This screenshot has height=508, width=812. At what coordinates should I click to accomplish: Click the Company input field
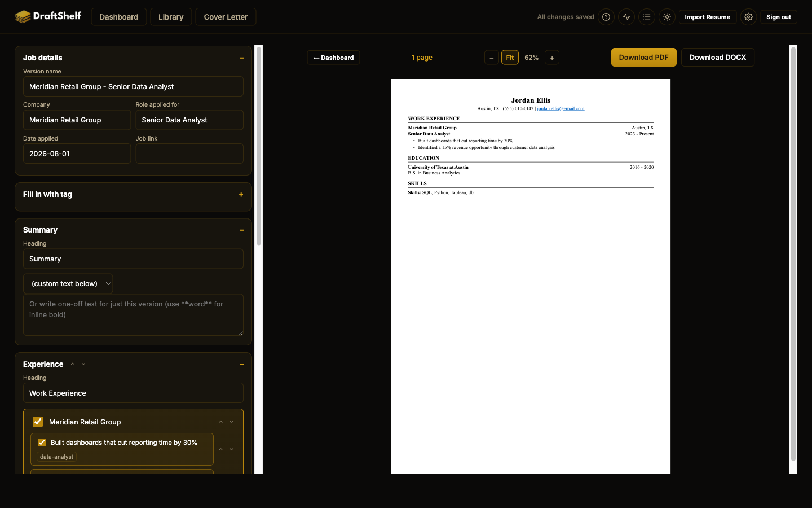click(x=77, y=120)
